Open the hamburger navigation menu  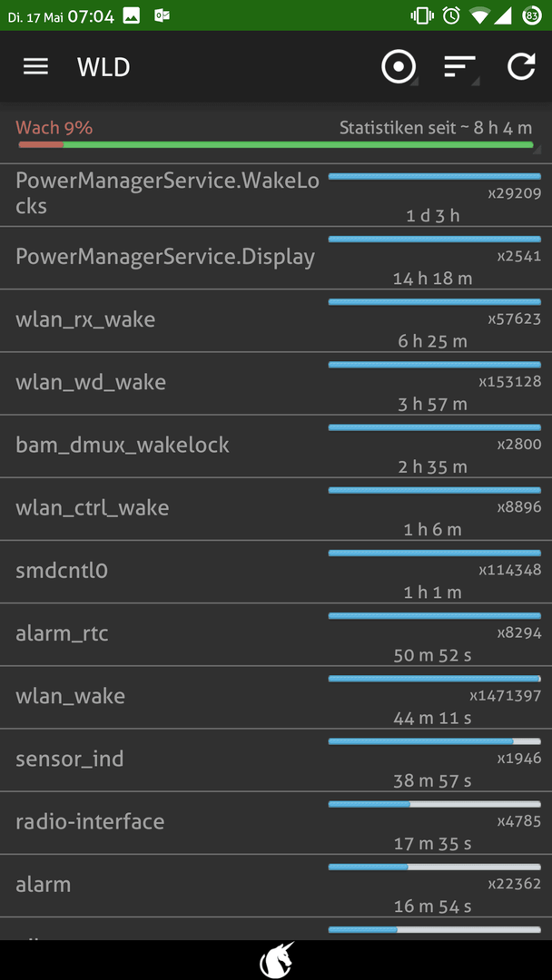(x=35, y=67)
